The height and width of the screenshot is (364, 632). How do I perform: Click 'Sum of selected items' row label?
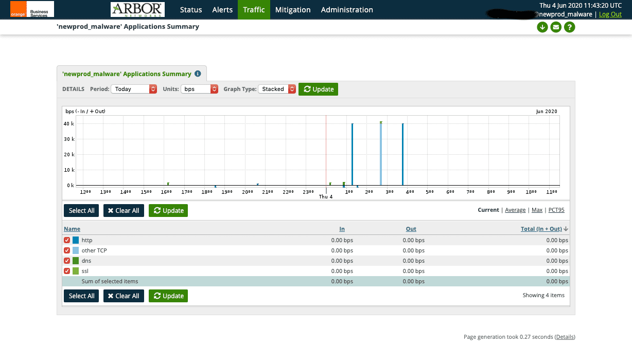(110, 281)
